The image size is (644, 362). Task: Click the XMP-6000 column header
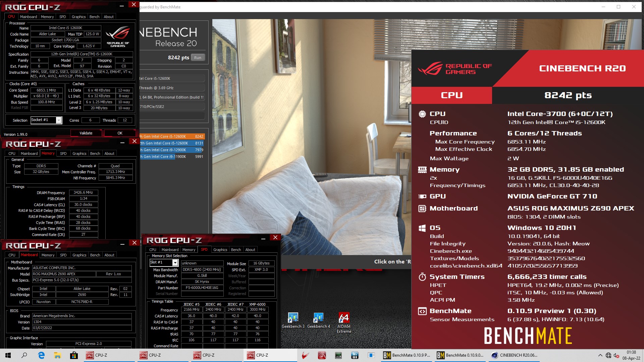click(257, 304)
